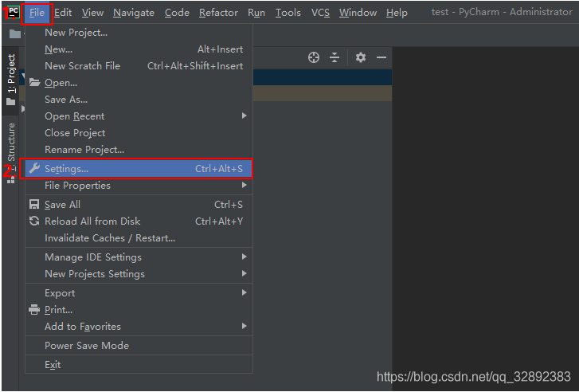Screen dimensions: 579x392
Task: Click the floppy disk Save All icon
Action: click(34, 205)
